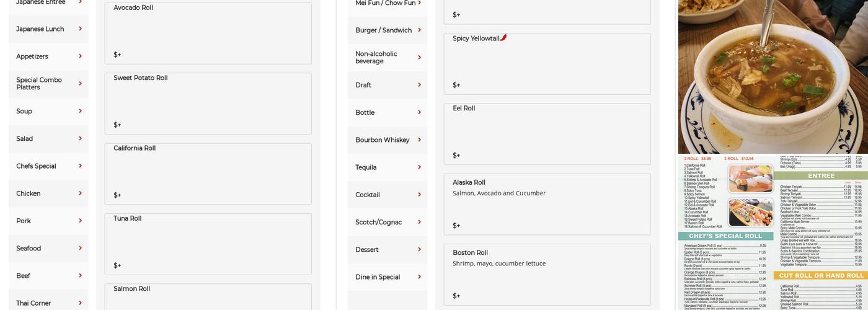The height and width of the screenshot is (310, 868).
Task: Select the Boston Roll item
Action: (x=547, y=274)
